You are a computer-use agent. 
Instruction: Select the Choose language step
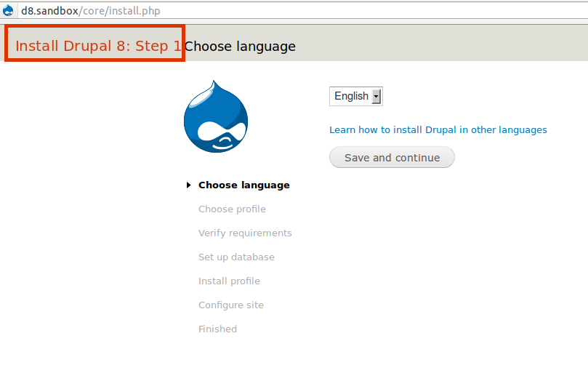pyautogui.click(x=243, y=185)
